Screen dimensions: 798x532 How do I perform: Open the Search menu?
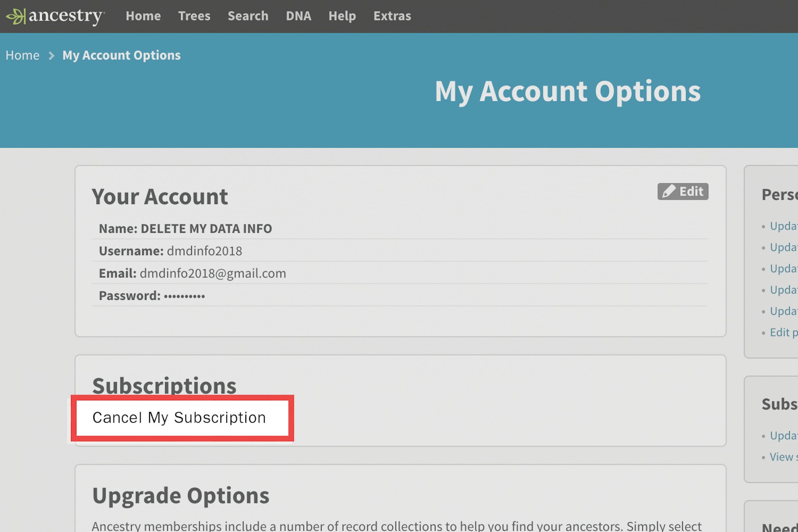tap(248, 16)
